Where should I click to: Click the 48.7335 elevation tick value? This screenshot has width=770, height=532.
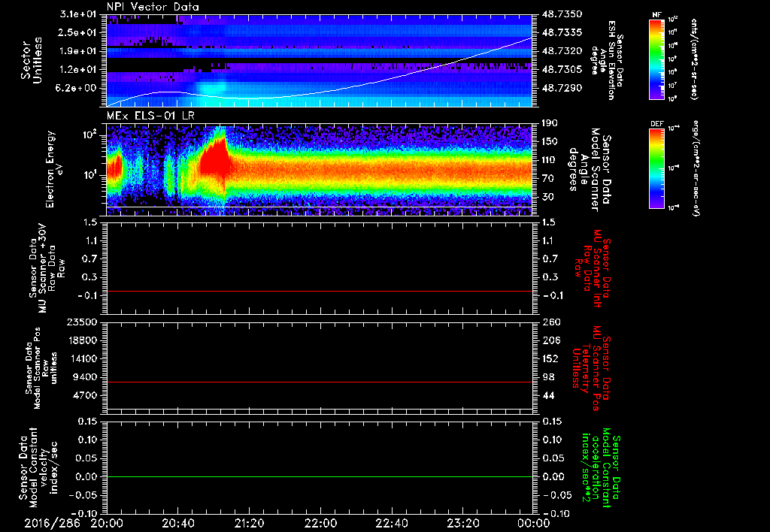pyautogui.click(x=562, y=32)
